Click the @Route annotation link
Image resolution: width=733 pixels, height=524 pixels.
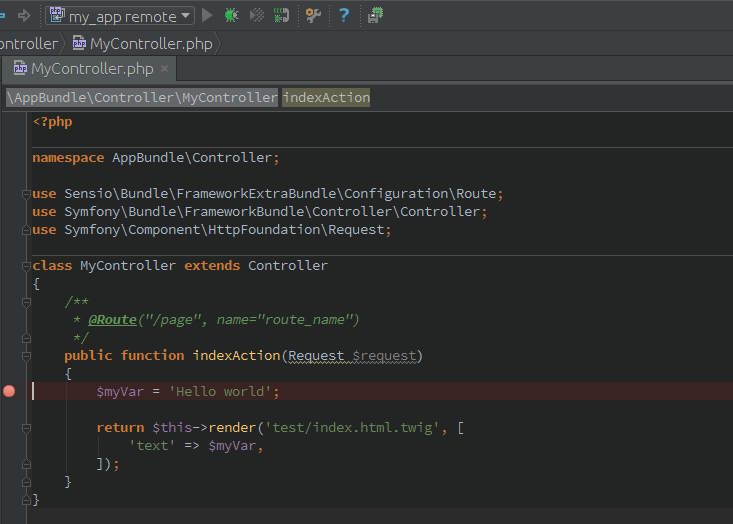point(112,320)
